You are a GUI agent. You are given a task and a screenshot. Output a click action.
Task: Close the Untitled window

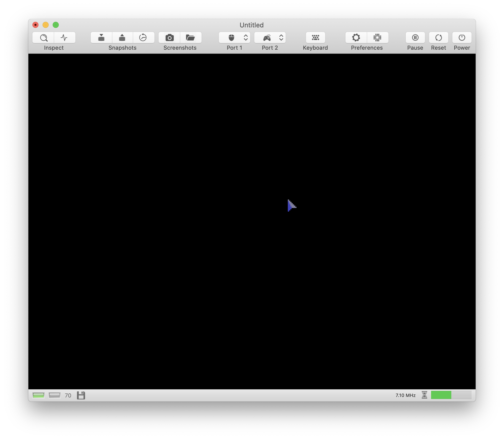coord(35,25)
